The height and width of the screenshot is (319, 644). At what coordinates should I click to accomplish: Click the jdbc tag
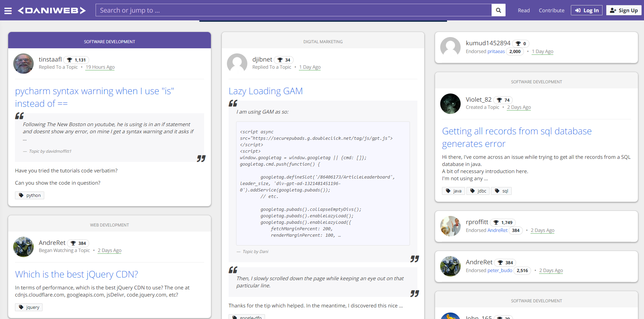coord(478,191)
